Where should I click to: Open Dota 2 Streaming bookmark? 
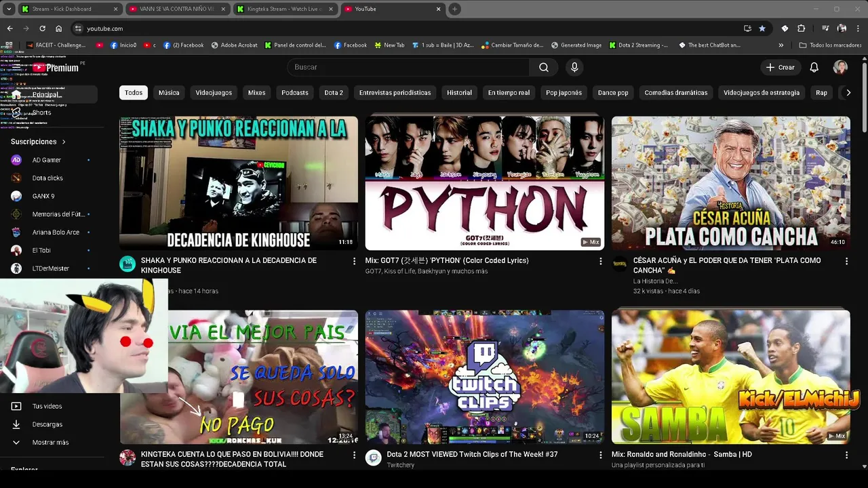638,45
